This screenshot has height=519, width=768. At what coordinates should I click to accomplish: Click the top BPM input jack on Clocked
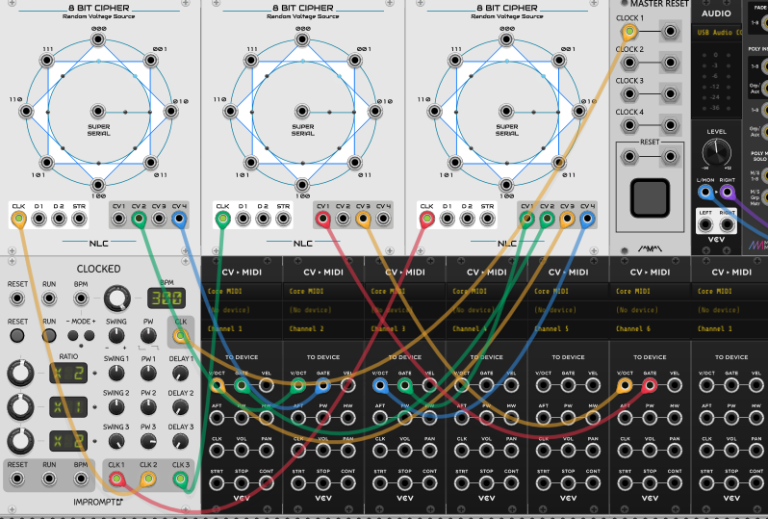pos(81,298)
